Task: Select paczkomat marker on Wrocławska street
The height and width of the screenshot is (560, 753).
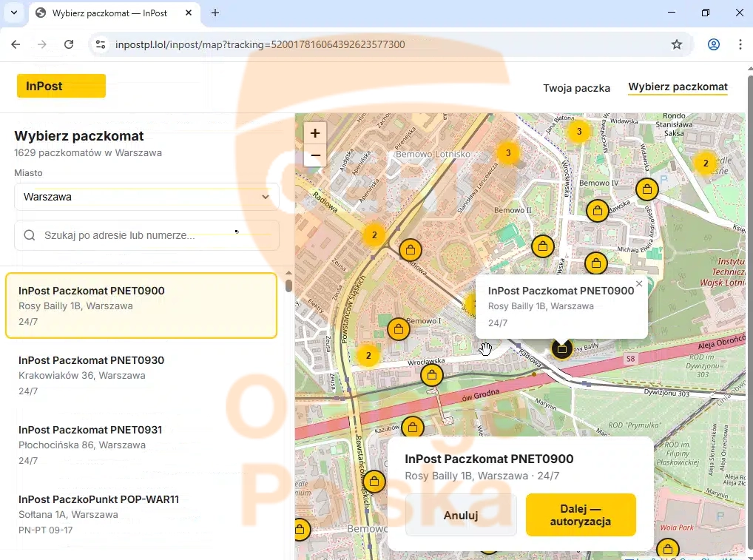Action: point(432,374)
